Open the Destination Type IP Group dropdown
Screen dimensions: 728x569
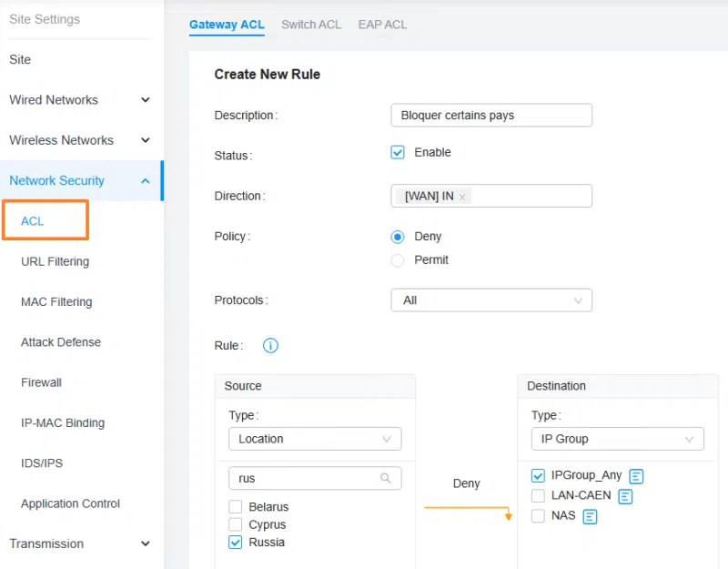(617, 439)
